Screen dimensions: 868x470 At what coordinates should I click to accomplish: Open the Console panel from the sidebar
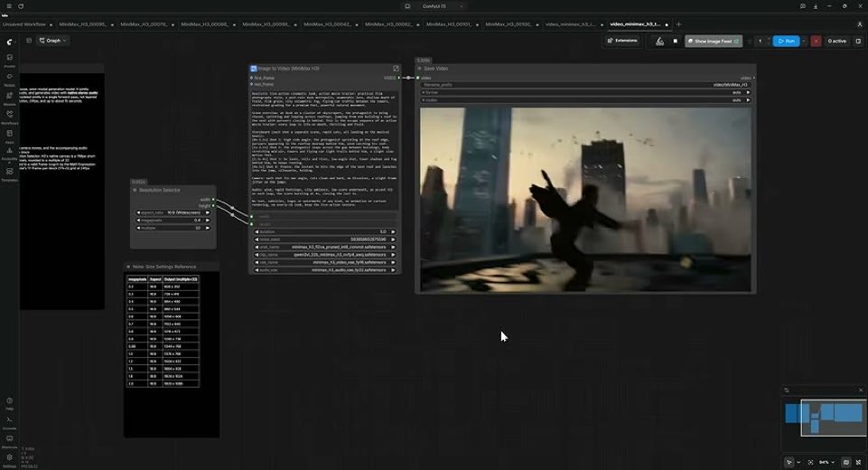tap(9, 422)
